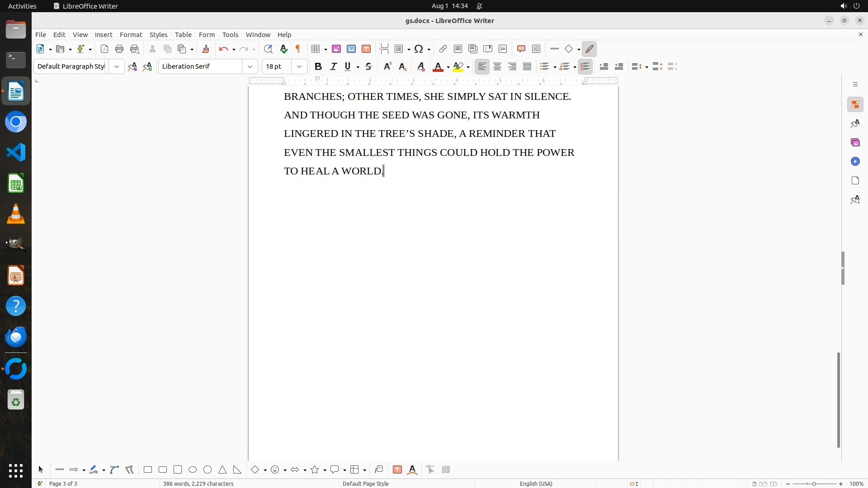Toggle Italic text formatting
Viewport: 868px width, 488px height.
[x=333, y=66]
